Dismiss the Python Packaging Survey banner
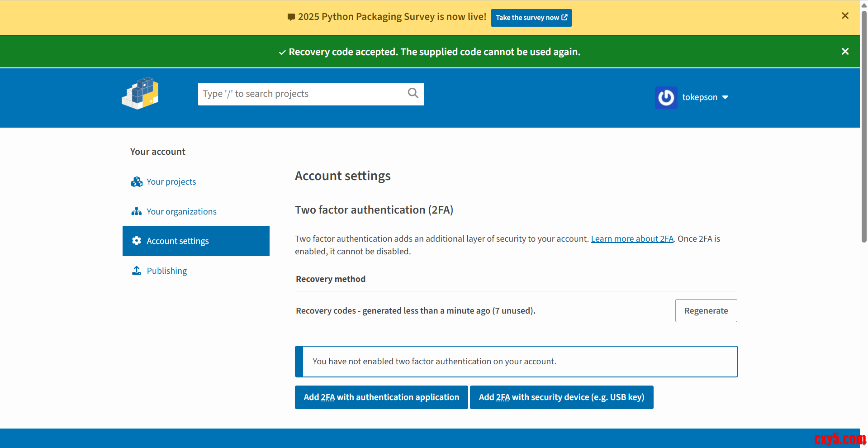Image resolution: width=868 pixels, height=448 pixels. [844, 16]
